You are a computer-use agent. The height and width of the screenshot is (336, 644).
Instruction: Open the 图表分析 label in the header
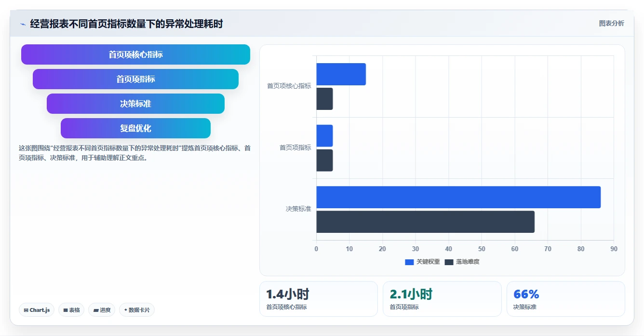[x=611, y=24]
